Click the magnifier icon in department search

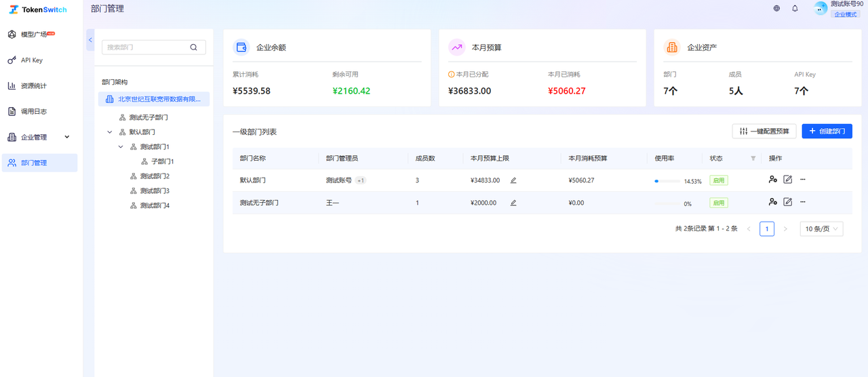(193, 47)
